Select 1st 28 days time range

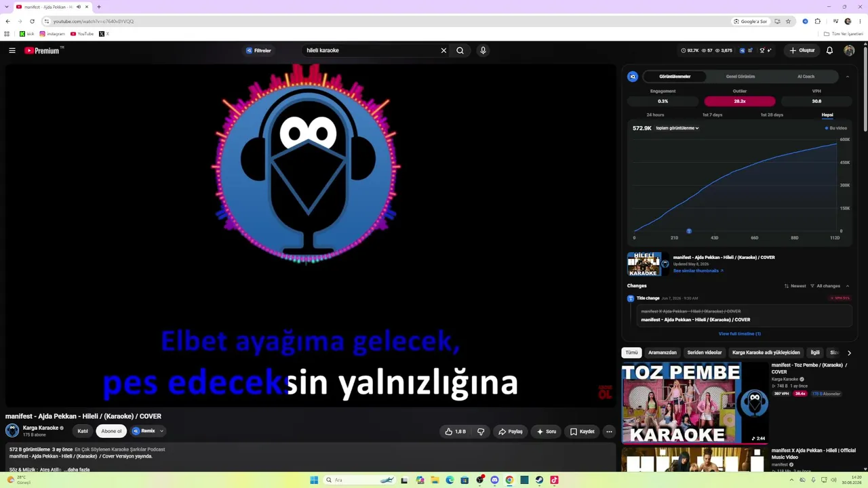click(772, 115)
